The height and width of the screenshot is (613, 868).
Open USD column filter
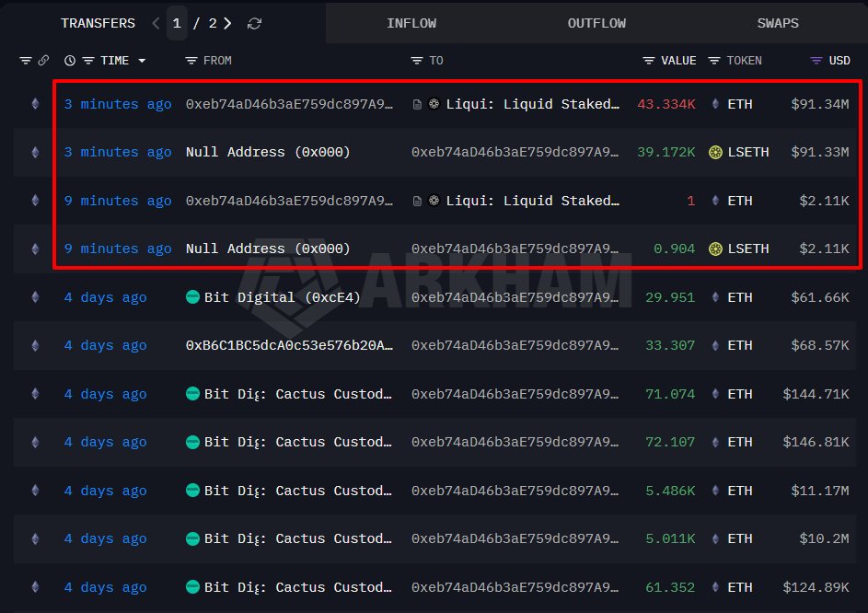(x=816, y=61)
